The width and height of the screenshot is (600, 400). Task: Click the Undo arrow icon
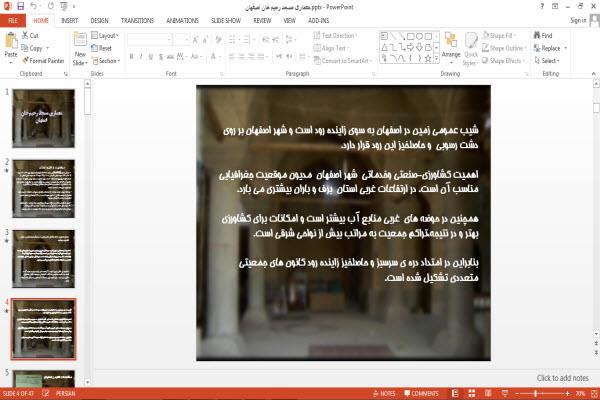34,6
